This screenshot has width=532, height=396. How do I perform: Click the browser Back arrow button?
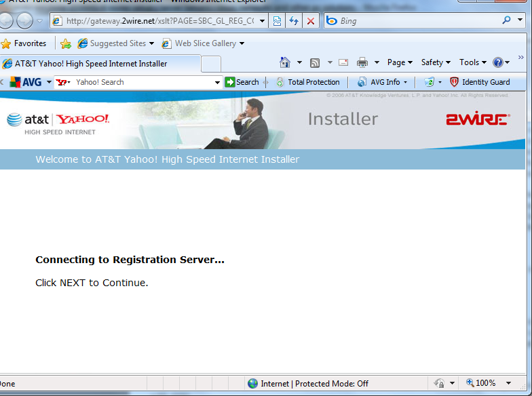5,20
